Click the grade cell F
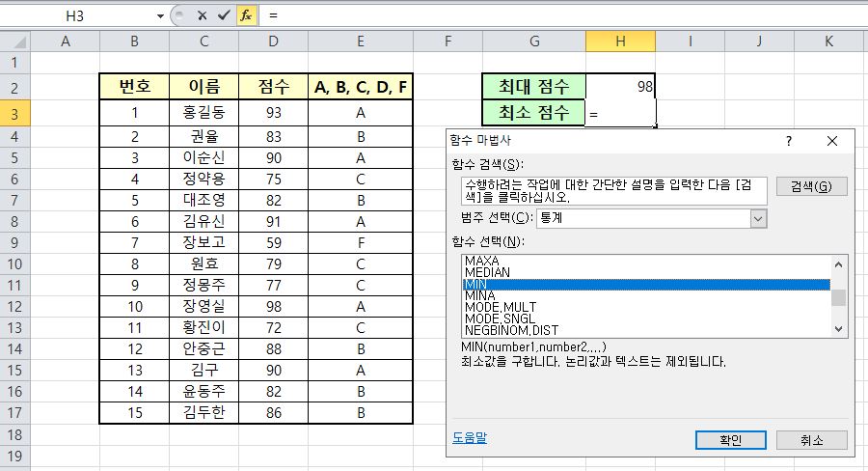 tap(361, 242)
